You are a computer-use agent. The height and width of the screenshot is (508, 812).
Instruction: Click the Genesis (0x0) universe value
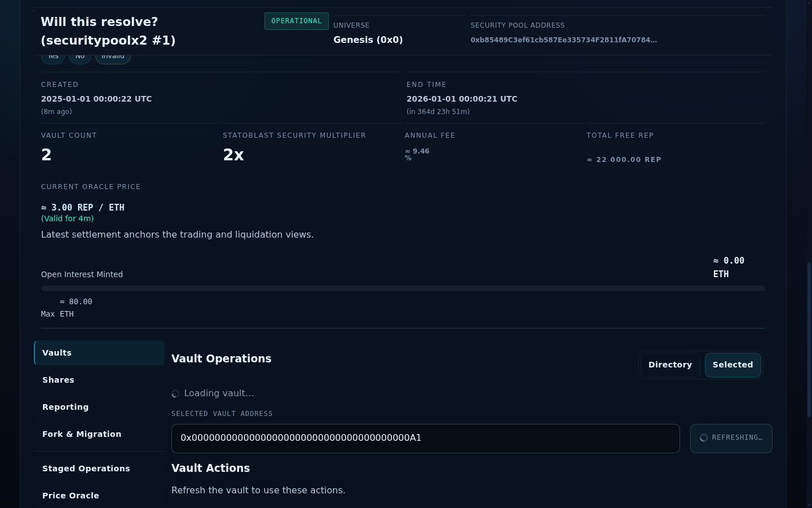point(368,40)
